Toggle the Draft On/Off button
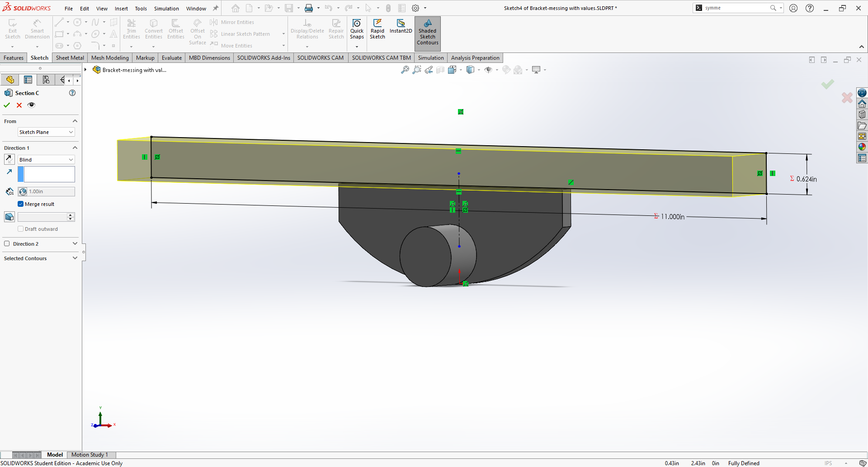 tap(9, 217)
